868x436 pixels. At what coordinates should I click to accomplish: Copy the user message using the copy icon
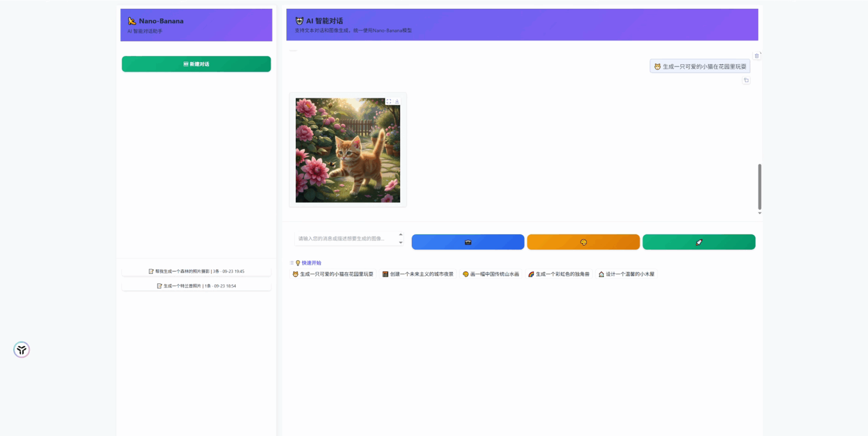(x=746, y=80)
